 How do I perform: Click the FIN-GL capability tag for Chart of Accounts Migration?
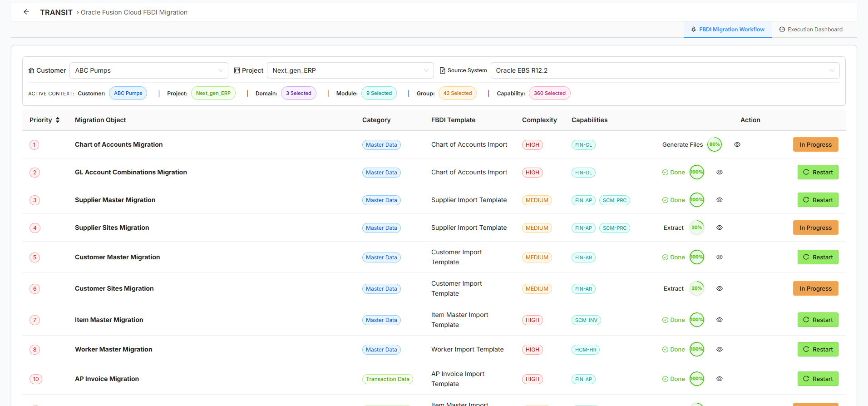coord(583,145)
